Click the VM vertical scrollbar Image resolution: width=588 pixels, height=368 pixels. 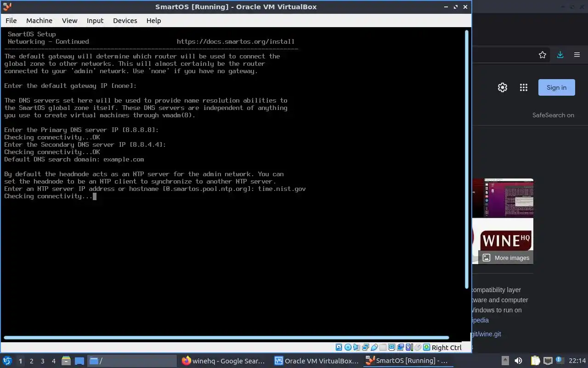click(467, 159)
